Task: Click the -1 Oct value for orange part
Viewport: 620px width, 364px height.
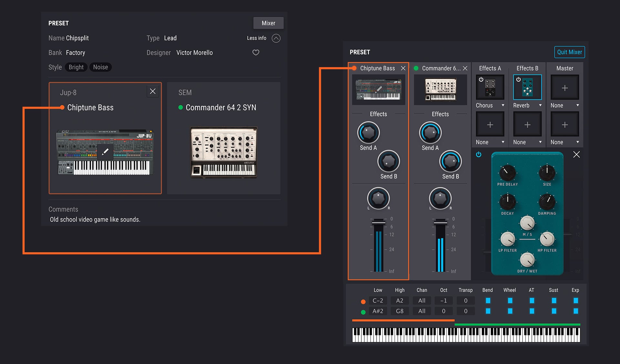Action: pyautogui.click(x=443, y=301)
